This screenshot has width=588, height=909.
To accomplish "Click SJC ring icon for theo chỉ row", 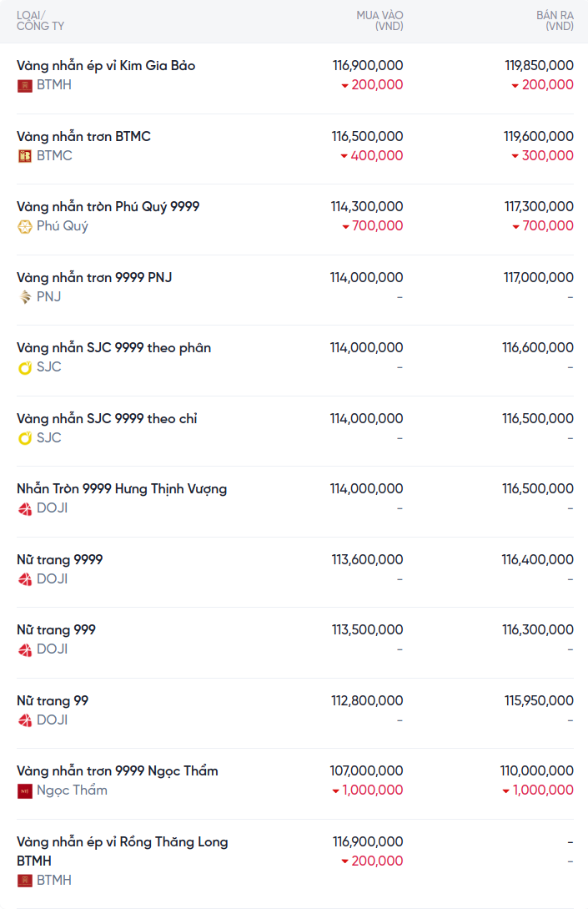I will [24, 438].
